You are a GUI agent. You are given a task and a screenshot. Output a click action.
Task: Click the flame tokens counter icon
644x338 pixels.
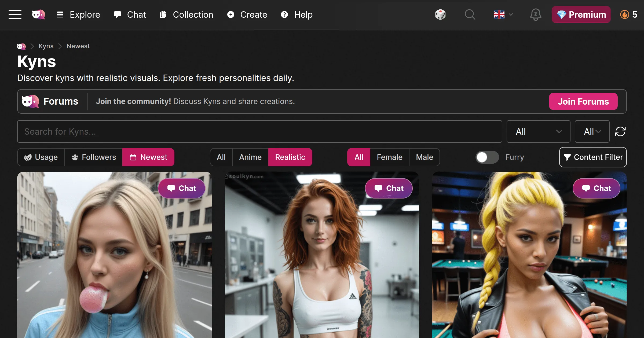[x=625, y=14]
